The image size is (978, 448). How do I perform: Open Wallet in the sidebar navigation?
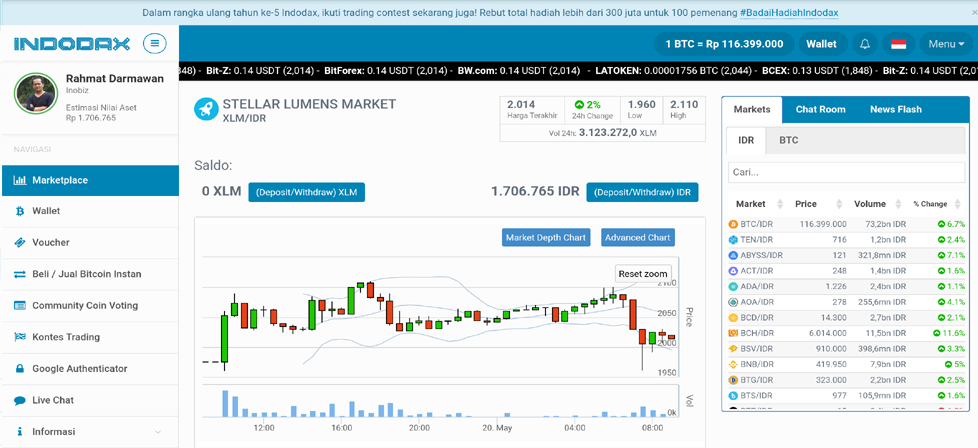coord(90,212)
